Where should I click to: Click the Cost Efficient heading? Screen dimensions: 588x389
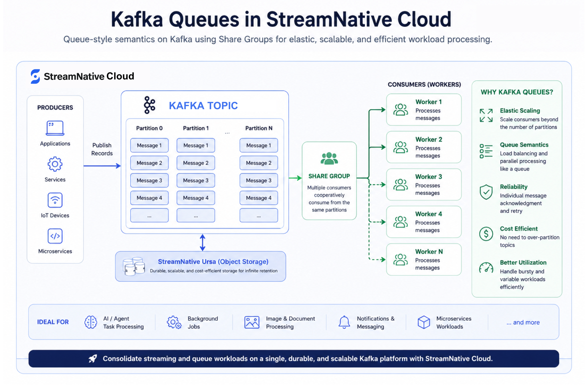519,229
